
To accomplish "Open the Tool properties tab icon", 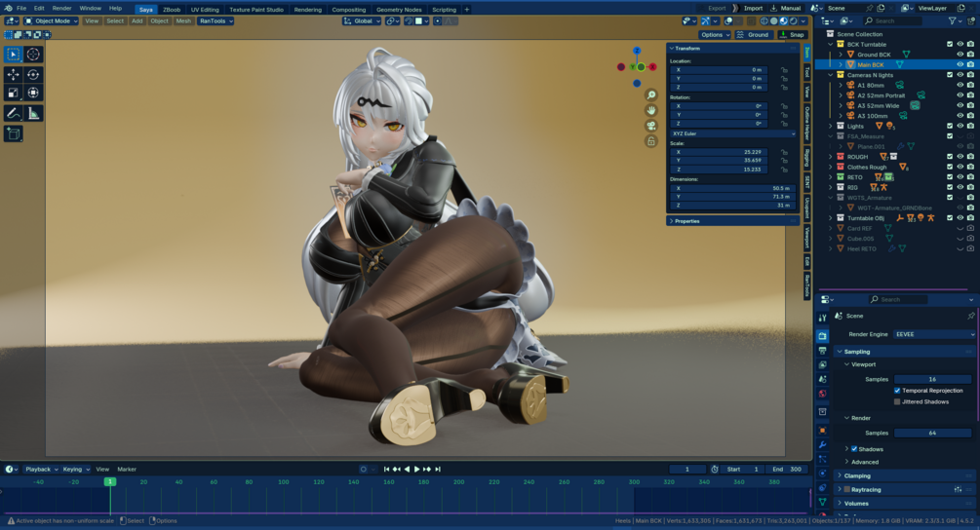I will (822, 318).
